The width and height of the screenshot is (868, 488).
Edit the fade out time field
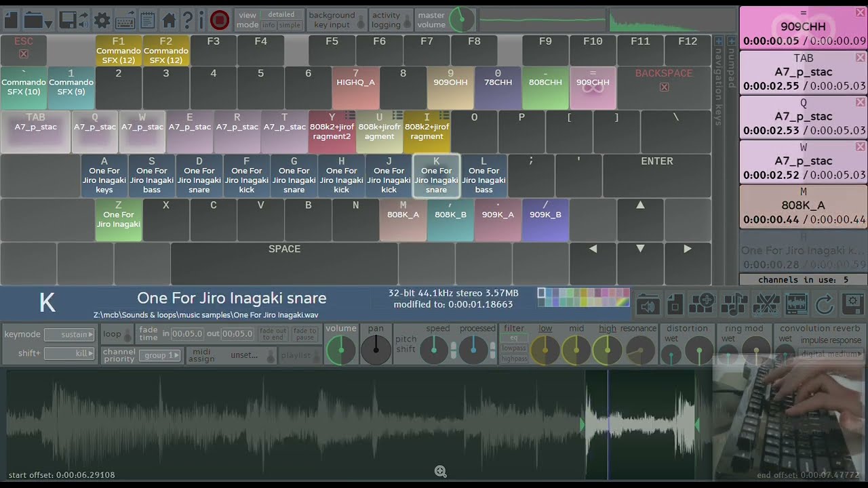237,334
